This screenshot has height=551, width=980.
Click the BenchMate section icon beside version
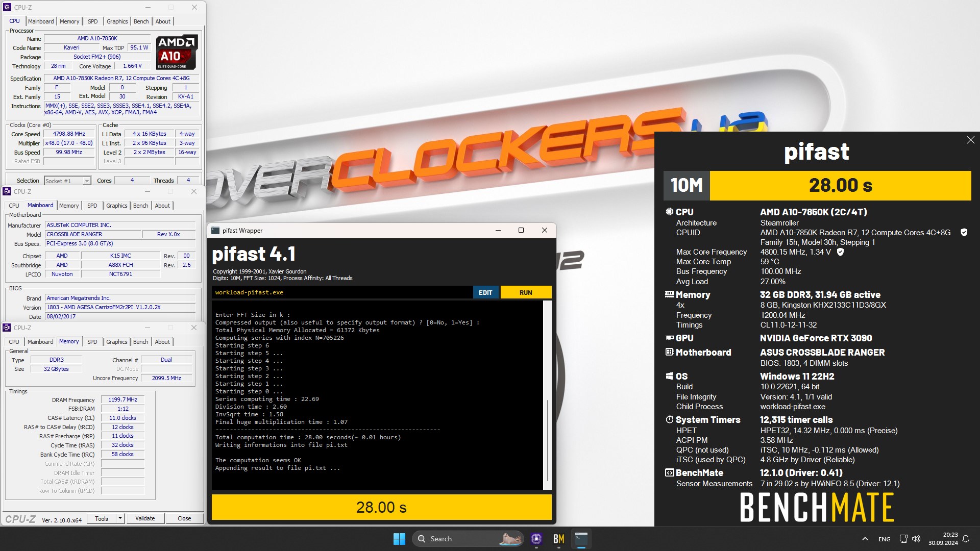click(669, 472)
